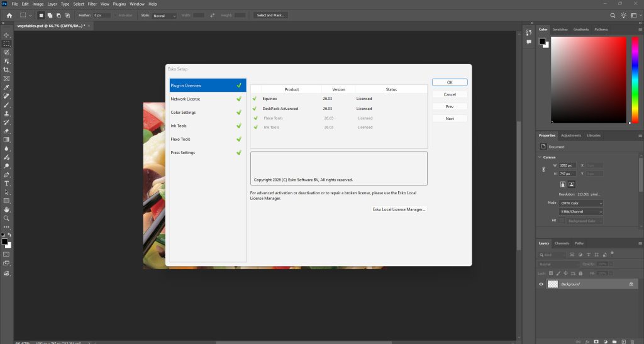This screenshot has height=344, width=644.
Task: Enable New selection mode in options bar
Action: [41, 15]
